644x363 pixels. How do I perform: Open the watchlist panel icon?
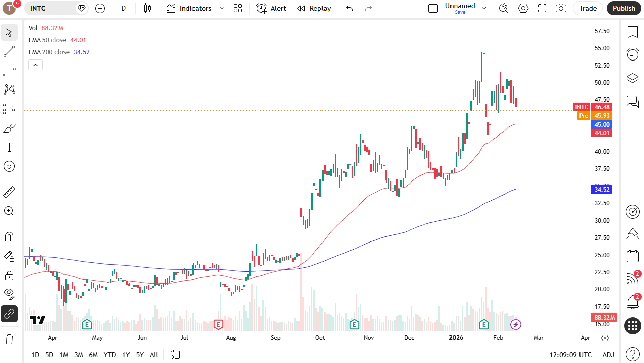[633, 32]
